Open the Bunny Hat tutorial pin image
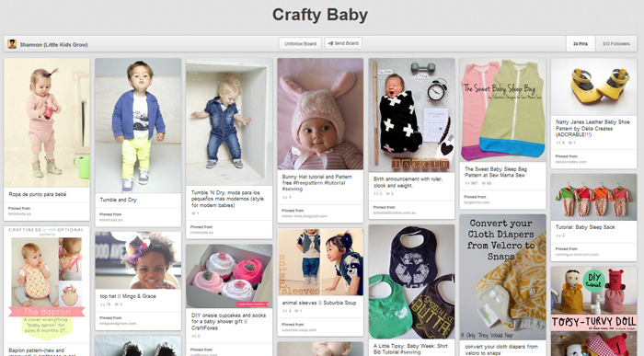644x356 pixels. tap(320, 114)
